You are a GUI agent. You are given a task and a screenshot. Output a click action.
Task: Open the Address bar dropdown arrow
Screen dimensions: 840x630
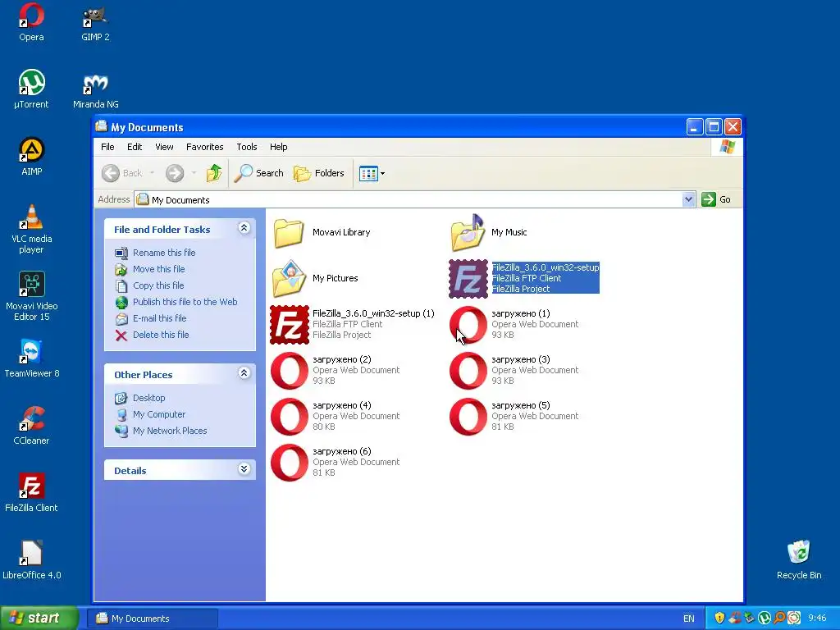689,200
